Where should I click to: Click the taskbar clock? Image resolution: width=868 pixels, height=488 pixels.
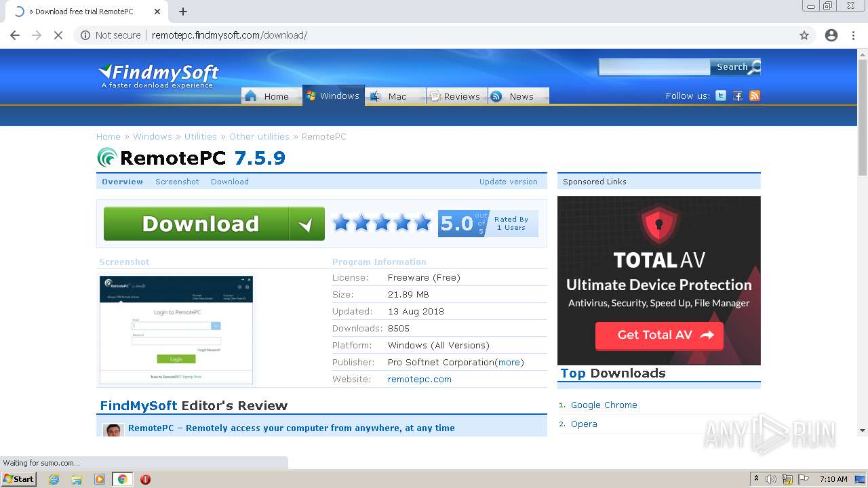point(833,479)
